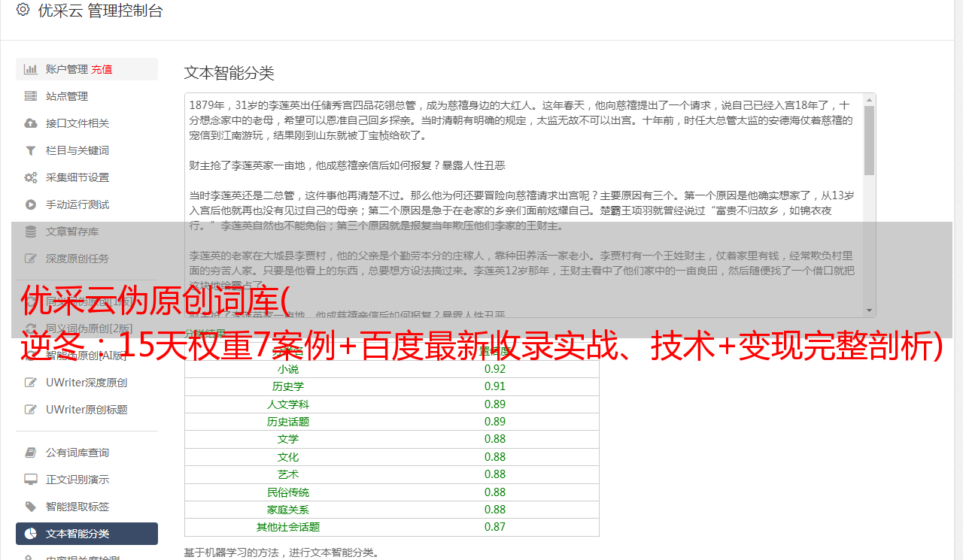Click the pie chart icon for 文本智能分类
The image size is (963, 560).
click(x=31, y=534)
